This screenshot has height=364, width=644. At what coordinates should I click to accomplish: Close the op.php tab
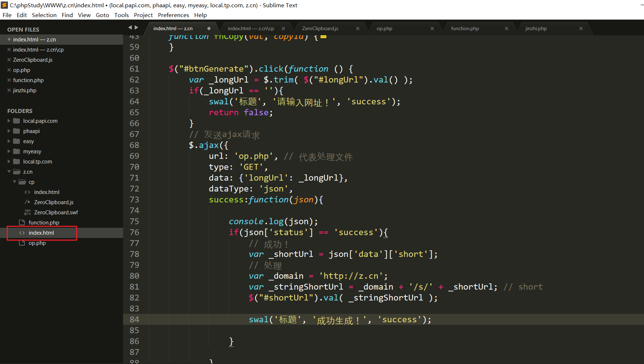pyautogui.click(x=432, y=28)
